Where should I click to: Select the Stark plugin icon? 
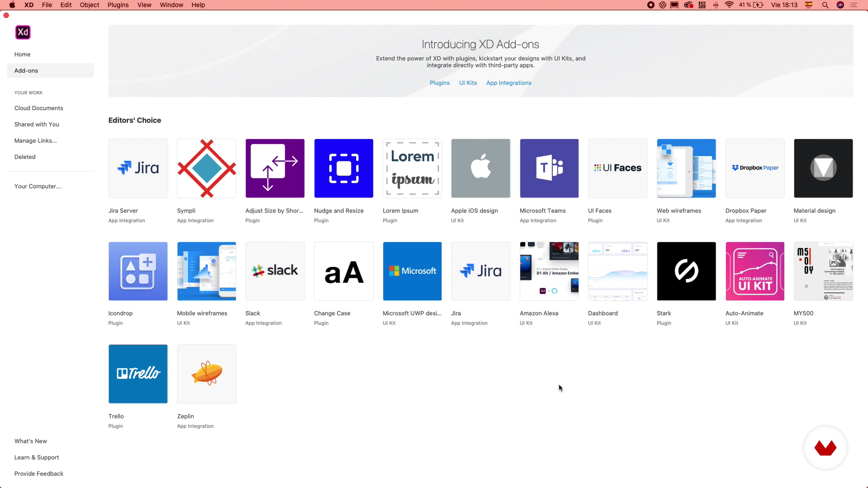pyautogui.click(x=686, y=271)
